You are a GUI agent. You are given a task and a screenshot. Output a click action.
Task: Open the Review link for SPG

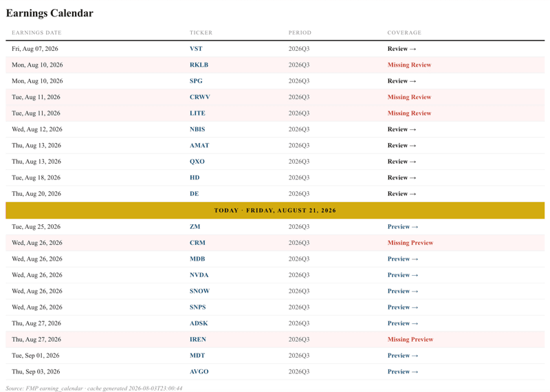pos(401,81)
